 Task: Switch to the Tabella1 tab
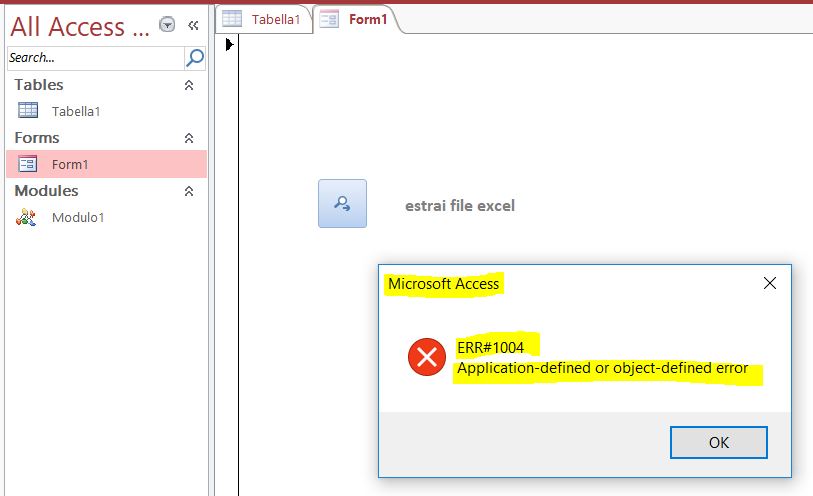click(263, 20)
